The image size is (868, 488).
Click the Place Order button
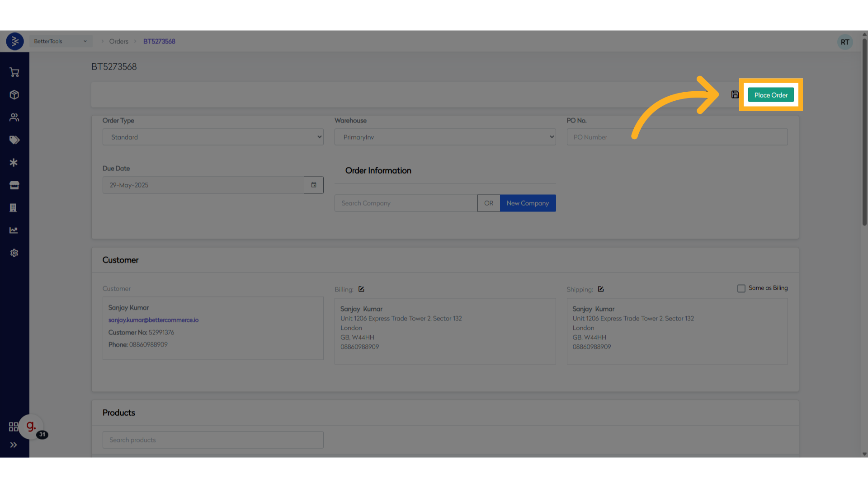click(771, 95)
